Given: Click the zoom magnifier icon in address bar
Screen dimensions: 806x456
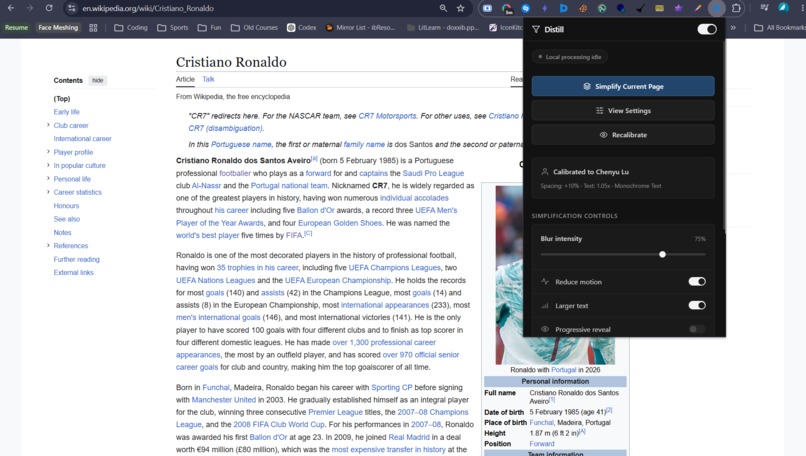Looking at the screenshot, I should 443,8.
